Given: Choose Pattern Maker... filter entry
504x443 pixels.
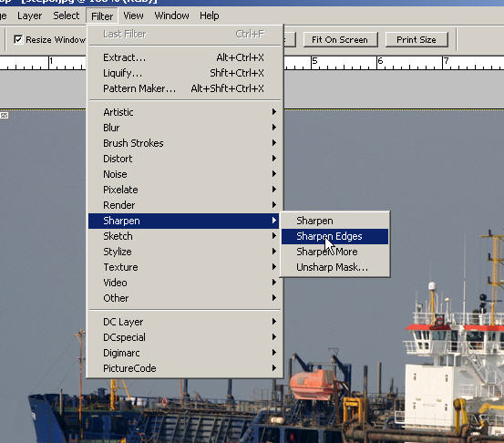Looking at the screenshot, I should (183, 88).
